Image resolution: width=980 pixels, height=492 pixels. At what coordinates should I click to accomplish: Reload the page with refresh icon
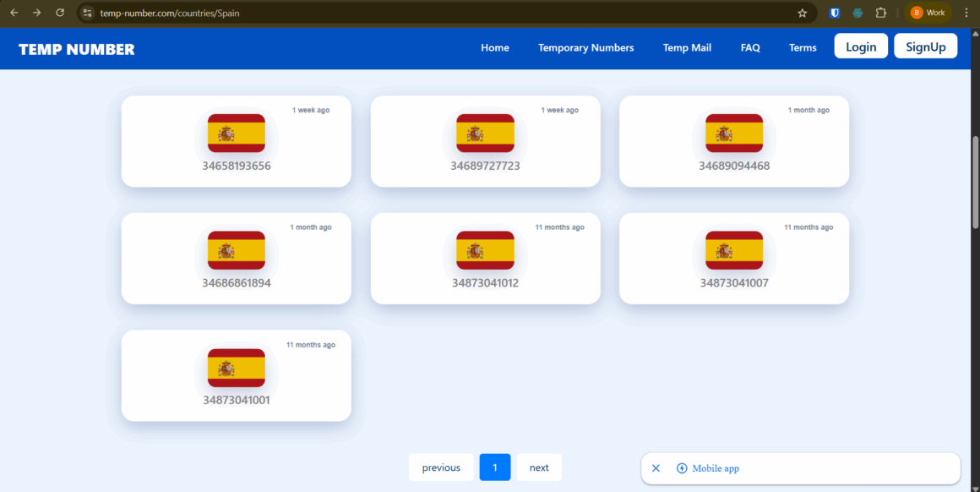coord(59,13)
